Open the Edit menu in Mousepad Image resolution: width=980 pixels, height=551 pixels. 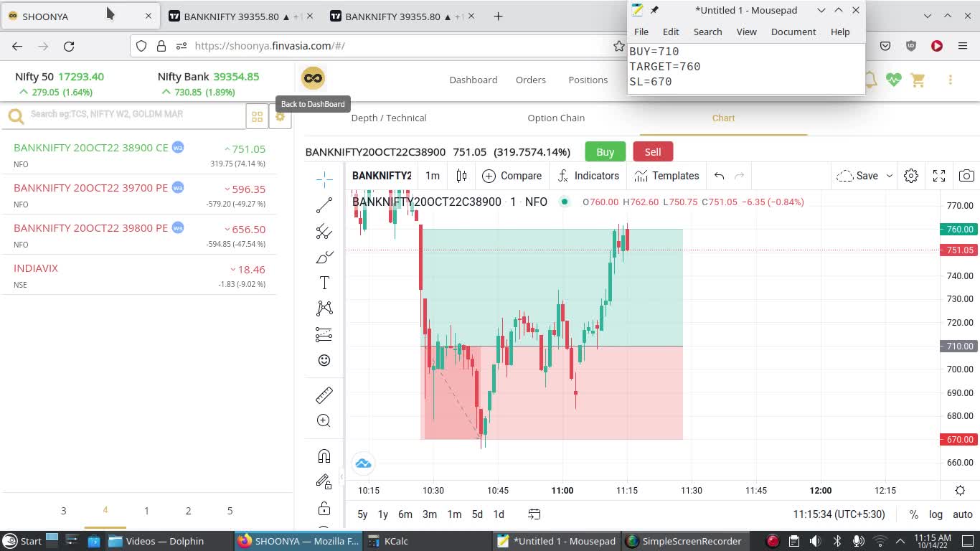click(x=670, y=32)
